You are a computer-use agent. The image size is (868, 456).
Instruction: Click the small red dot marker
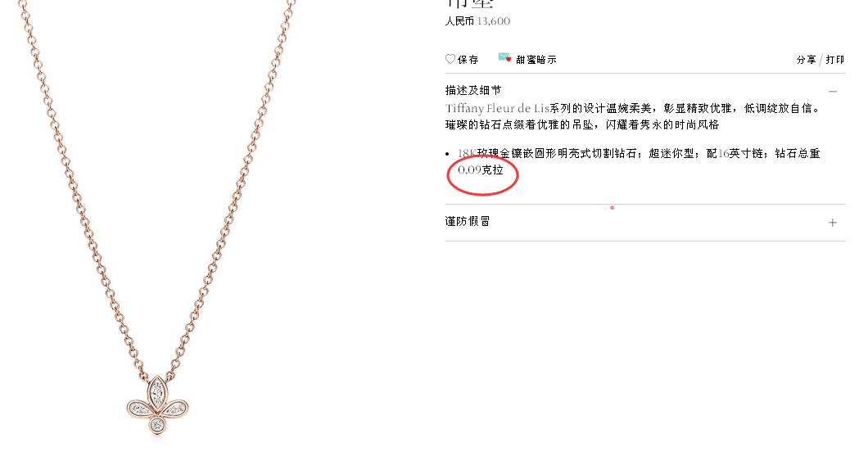pos(612,207)
